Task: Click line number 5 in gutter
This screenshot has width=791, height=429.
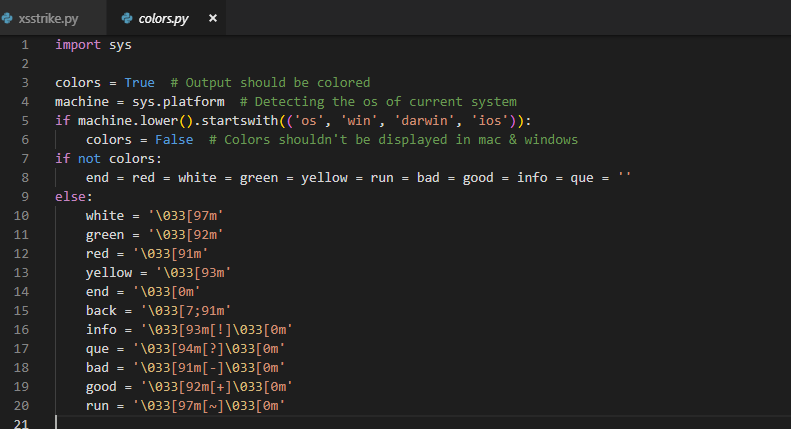Action: 25,121
